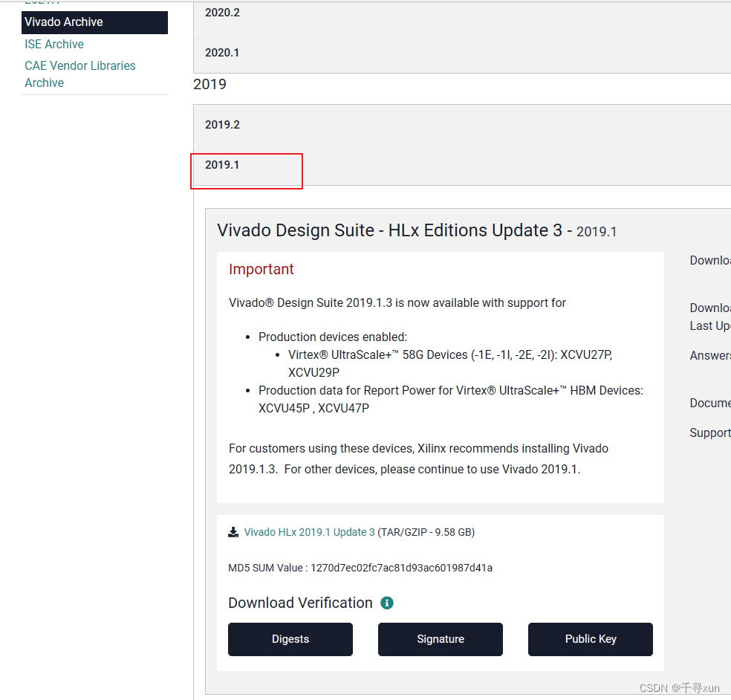Click the Vivado Design Suite HLx Editions title
Image resolution: width=731 pixels, height=700 pixels.
tap(417, 230)
